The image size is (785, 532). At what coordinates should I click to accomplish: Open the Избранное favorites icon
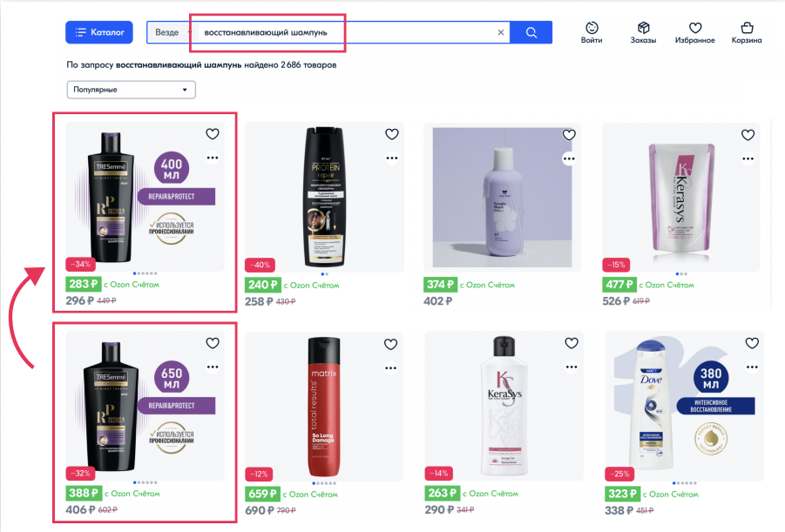click(695, 32)
